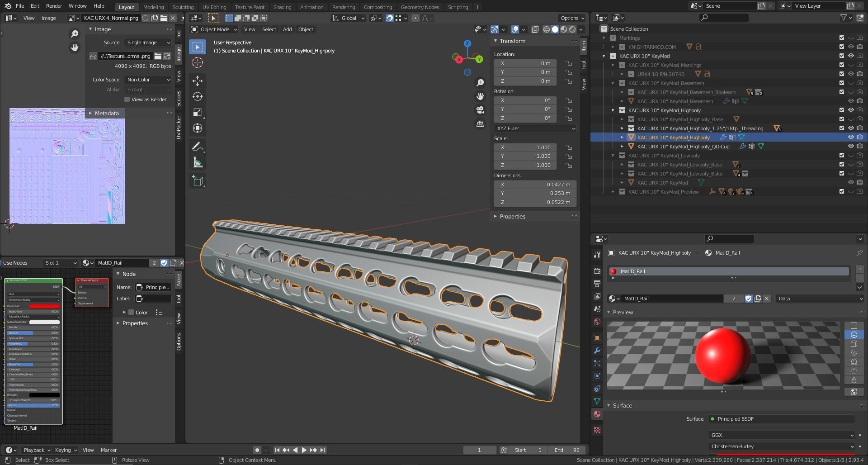The width and height of the screenshot is (868, 465).
Task: Play the animation forward
Action: (304, 450)
